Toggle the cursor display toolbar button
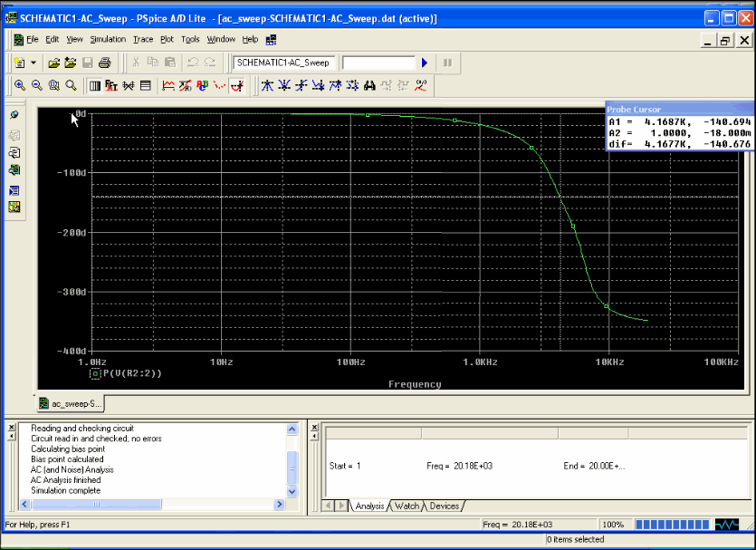Screen dimensions: 756x550 [238, 86]
